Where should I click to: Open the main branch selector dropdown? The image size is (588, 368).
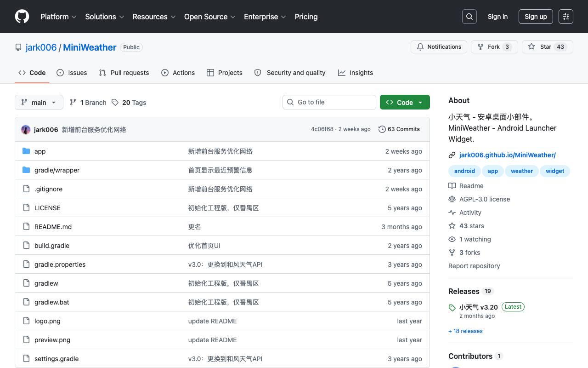pyautogui.click(x=39, y=102)
